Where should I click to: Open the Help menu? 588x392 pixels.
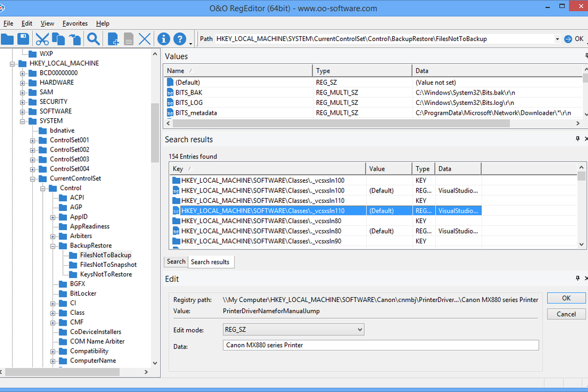[103, 23]
